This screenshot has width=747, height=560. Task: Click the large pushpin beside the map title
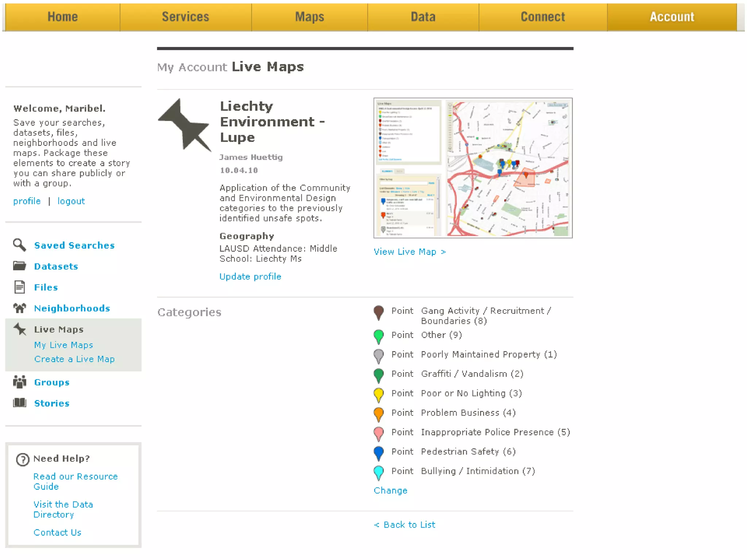point(185,125)
